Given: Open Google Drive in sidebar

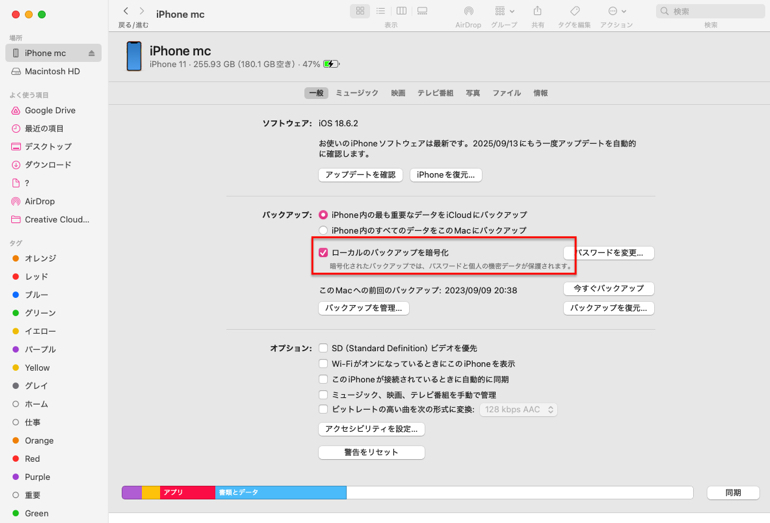Looking at the screenshot, I should (x=50, y=110).
